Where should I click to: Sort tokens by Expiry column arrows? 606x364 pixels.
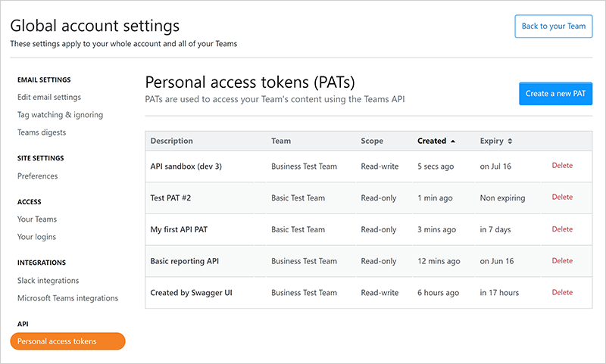510,141
